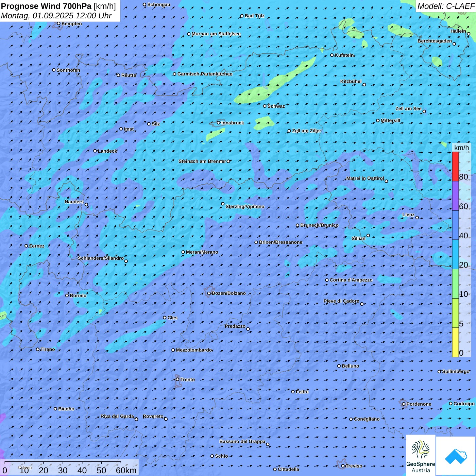Click the blue 40–60 km/h legend color
This screenshot has height=476, width=476.
point(455,225)
